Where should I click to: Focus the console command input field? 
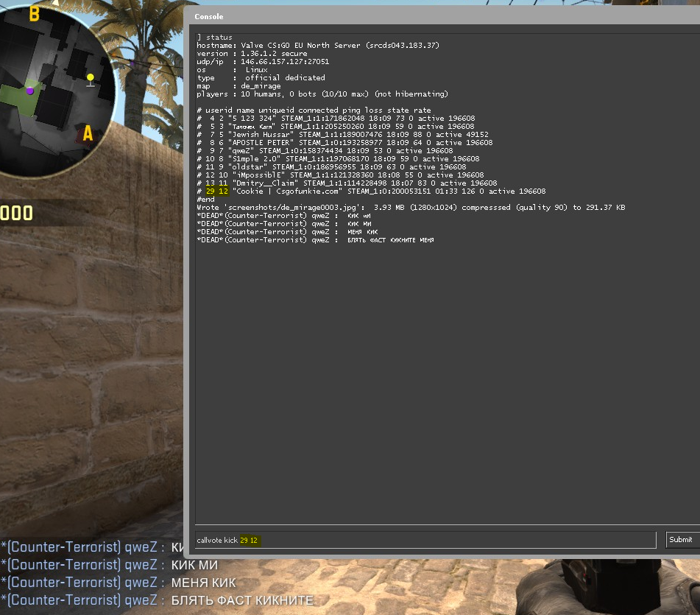pyautogui.click(x=425, y=540)
